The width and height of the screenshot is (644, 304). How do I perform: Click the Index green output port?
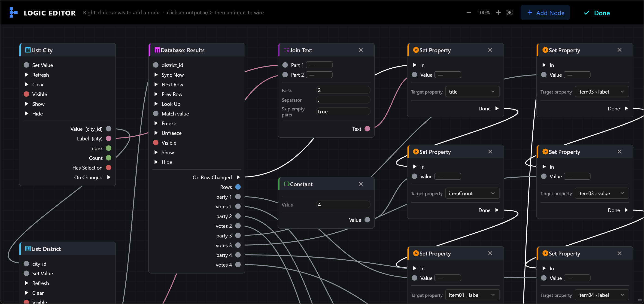point(109,148)
